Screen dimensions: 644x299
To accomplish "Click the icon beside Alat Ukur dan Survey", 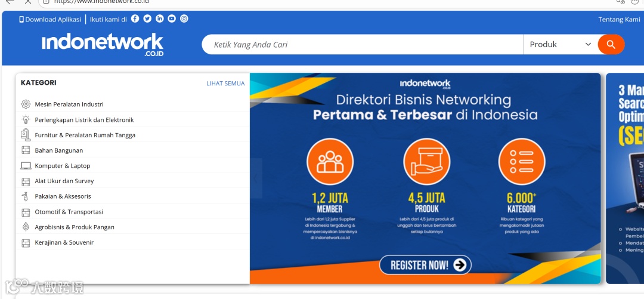I will 26,181.
